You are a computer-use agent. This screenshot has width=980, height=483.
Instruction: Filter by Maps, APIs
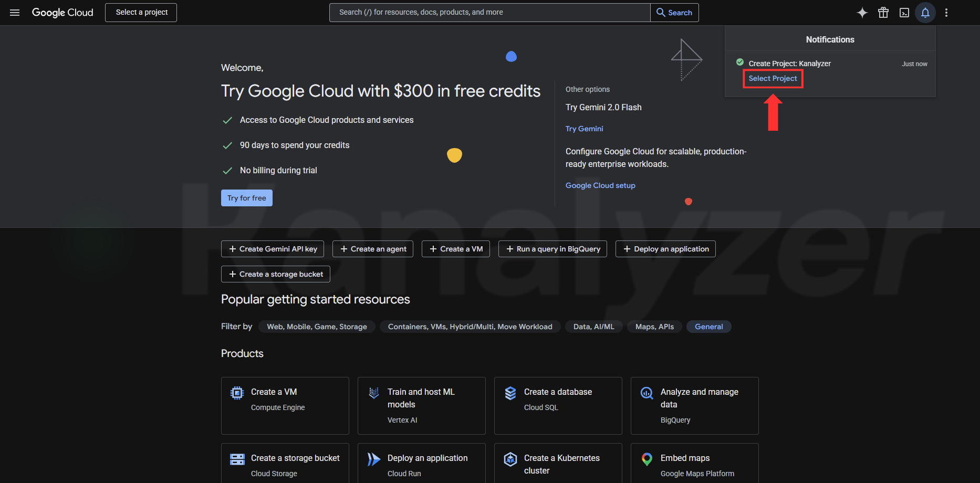click(654, 327)
